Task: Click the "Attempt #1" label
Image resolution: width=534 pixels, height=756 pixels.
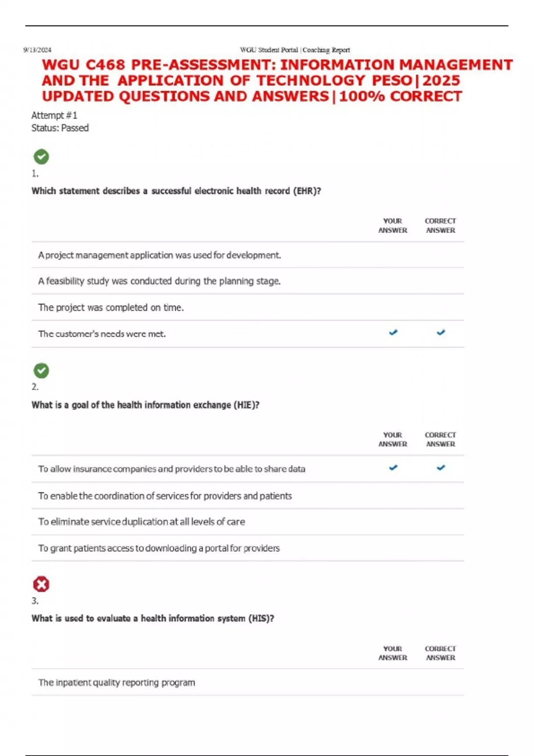Action: (x=54, y=116)
